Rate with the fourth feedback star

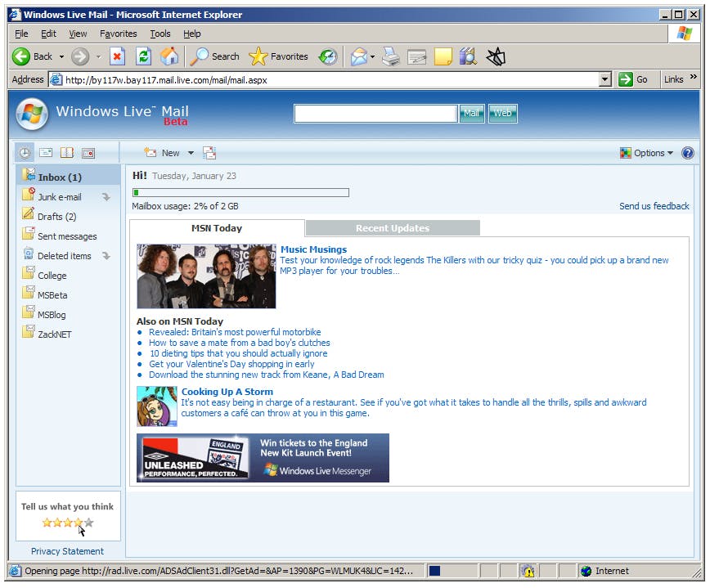click(78, 523)
